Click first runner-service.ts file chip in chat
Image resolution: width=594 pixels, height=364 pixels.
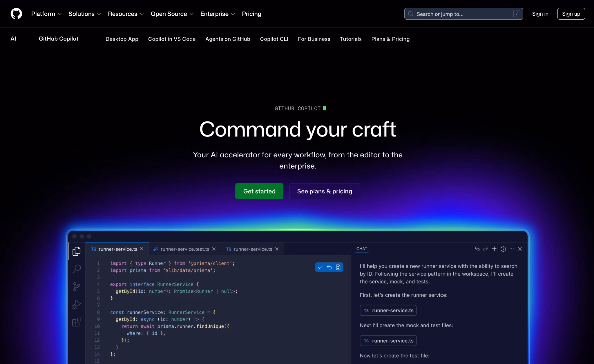click(x=388, y=310)
